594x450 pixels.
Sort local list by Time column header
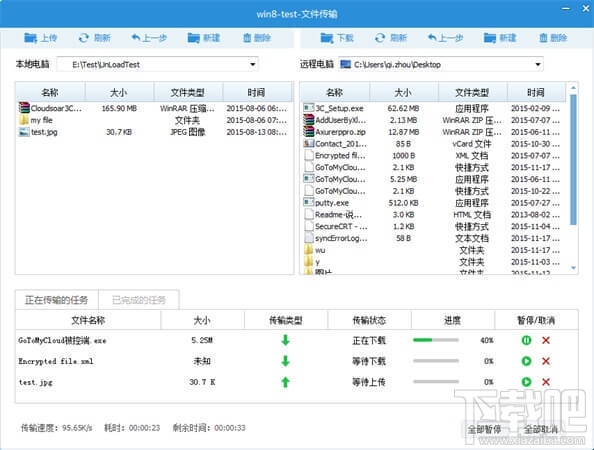pos(257,92)
